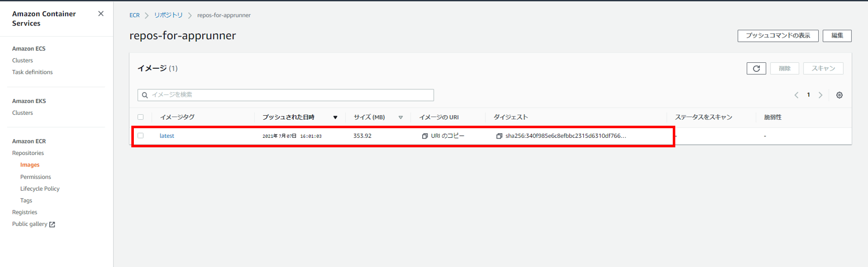Click the repos-for-apprunner page heading
Image resolution: width=868 pixels, height=267 pixels.
pyautogui.click(x=183, y=36)
